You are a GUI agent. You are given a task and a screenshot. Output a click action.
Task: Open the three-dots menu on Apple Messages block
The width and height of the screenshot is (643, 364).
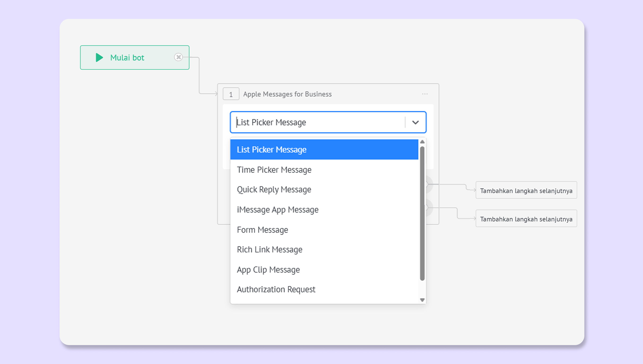point(425,94)
